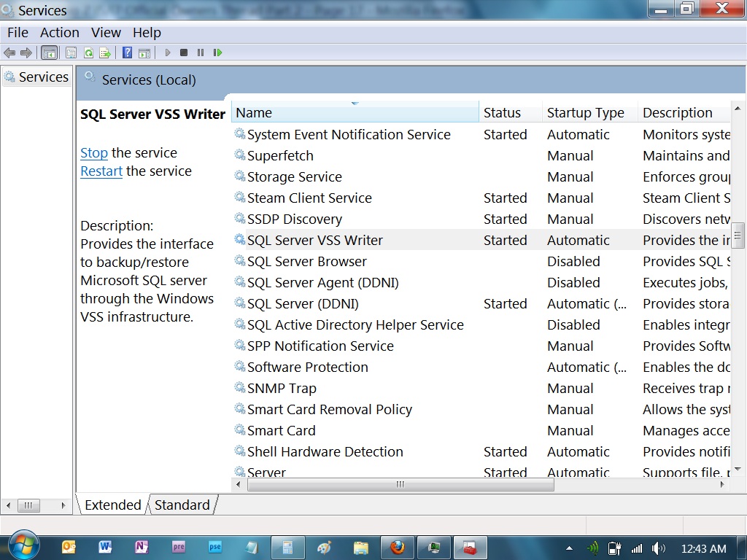
Task: Click the Restart the service link
Action: click(101, 171)
